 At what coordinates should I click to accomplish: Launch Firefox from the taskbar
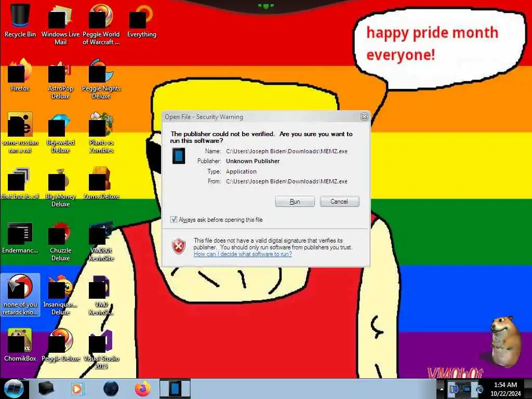tap(143, 389)
